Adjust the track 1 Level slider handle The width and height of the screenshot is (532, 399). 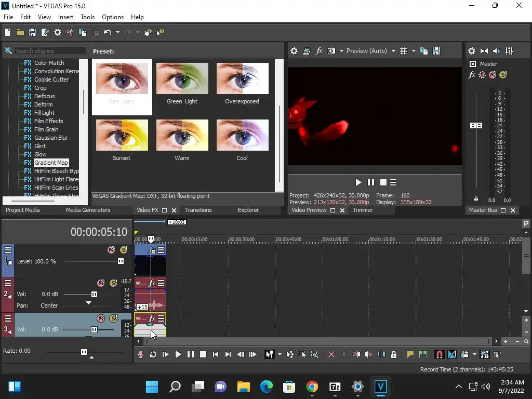click(x=121, y=261)
